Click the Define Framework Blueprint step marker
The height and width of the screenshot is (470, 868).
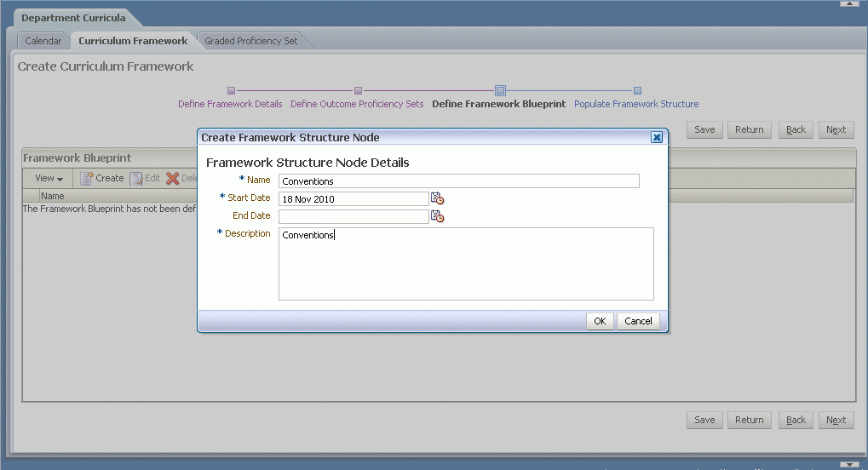point(500,90)
